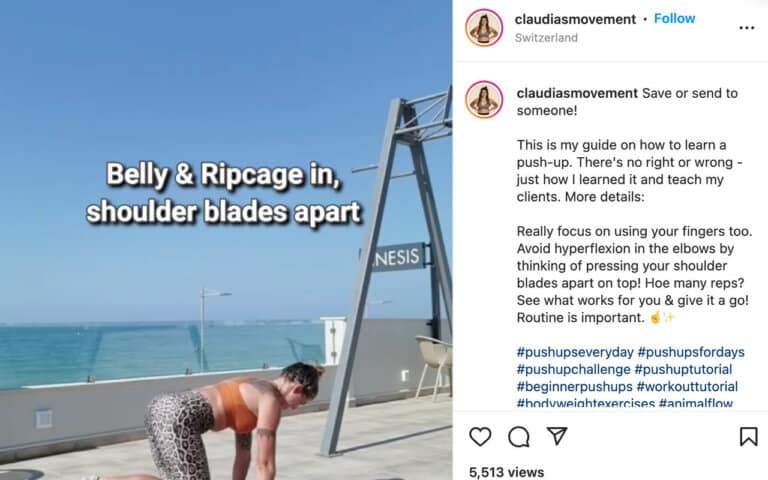Open claudiasmovement profile picture in header

pyautogui.click(x=484, y=27)
